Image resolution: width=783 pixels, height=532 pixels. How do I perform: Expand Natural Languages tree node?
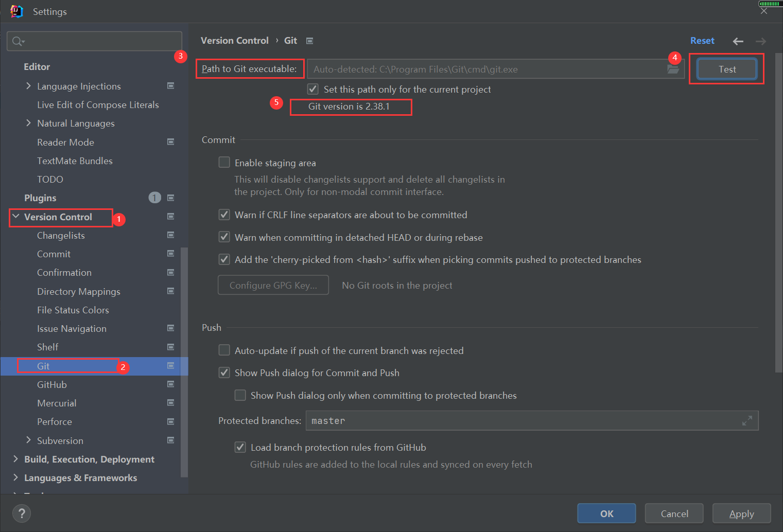(x=28, y=123)
